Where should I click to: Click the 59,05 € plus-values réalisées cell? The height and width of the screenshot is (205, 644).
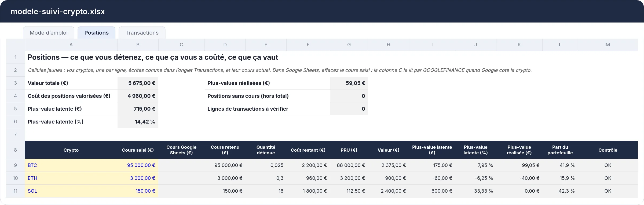point(349,83)
